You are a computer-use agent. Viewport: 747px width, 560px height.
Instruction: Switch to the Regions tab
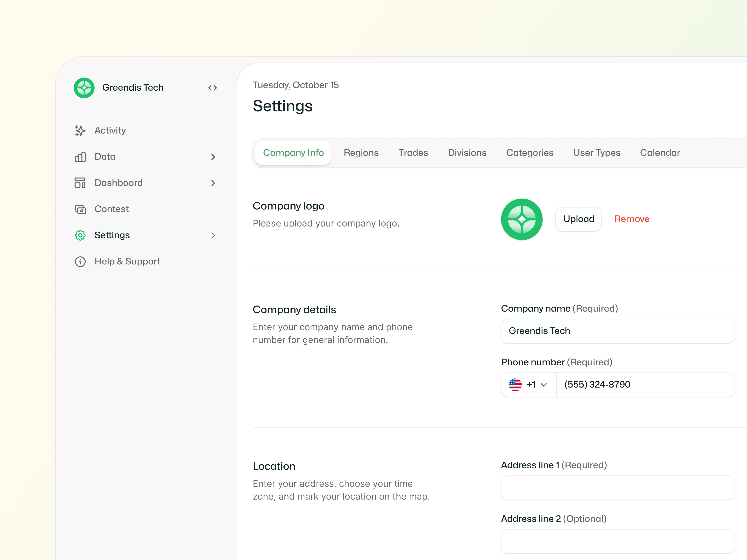click(361, 153)
